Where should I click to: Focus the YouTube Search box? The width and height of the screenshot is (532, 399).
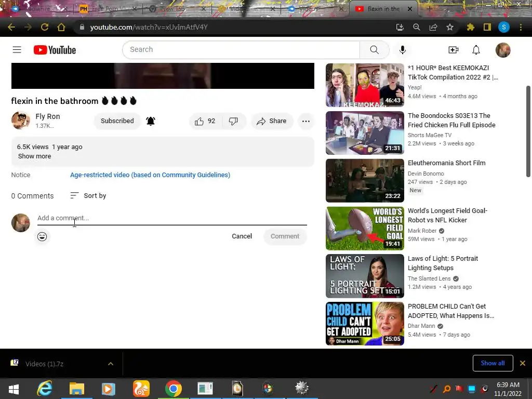point(241,49)
